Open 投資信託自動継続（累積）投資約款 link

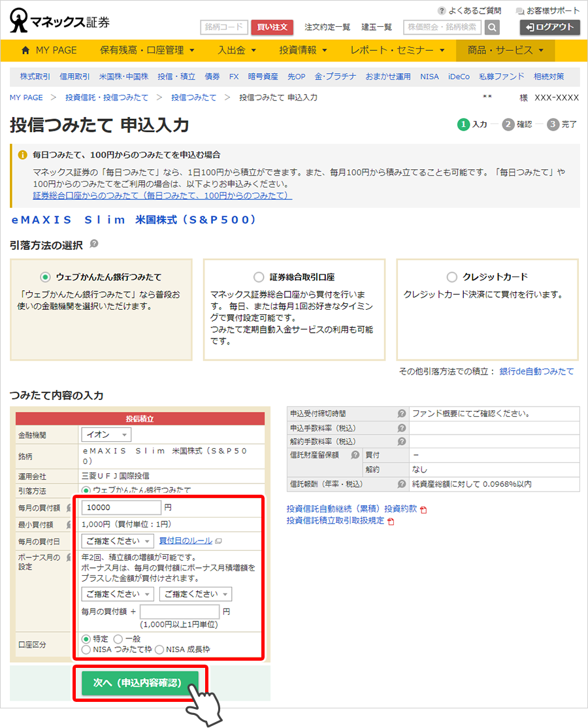[351, 509]
